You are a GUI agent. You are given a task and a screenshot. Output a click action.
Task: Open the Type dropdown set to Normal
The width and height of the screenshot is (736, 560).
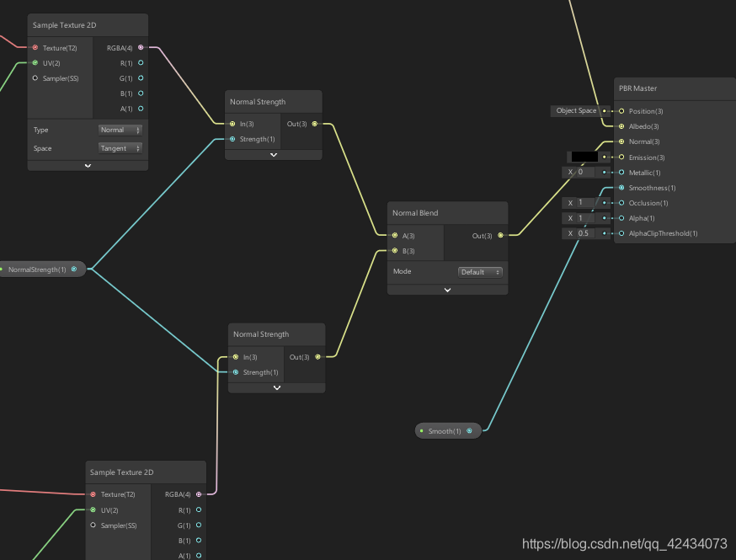[x=120, y=130]
